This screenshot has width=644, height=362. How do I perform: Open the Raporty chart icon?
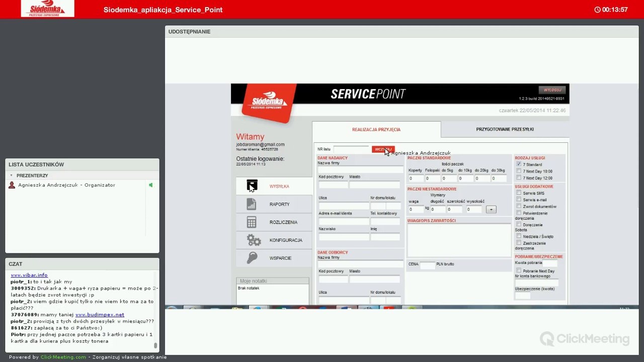[x=252, y=204]
